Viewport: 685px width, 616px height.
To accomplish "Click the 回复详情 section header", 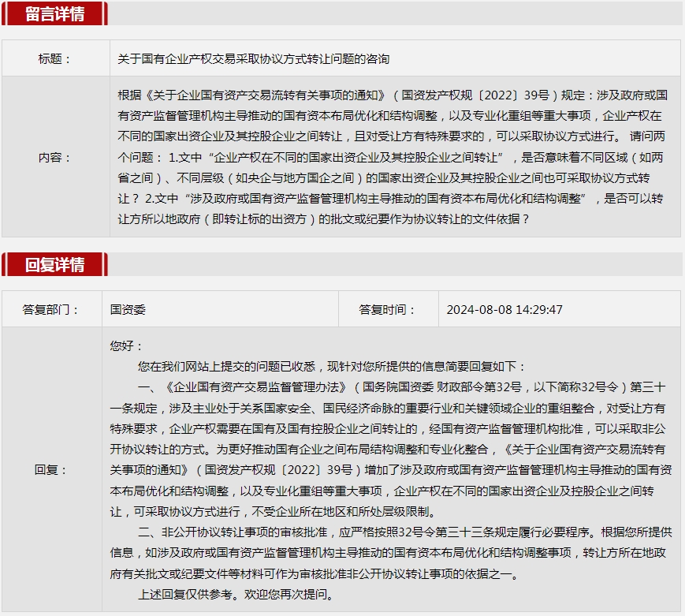I will [54, 264].
